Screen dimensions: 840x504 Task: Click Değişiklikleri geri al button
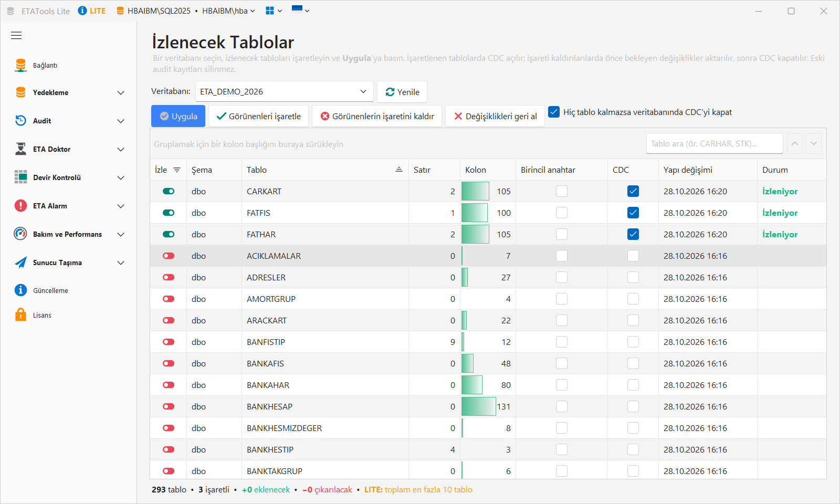[x=495, y=116]
